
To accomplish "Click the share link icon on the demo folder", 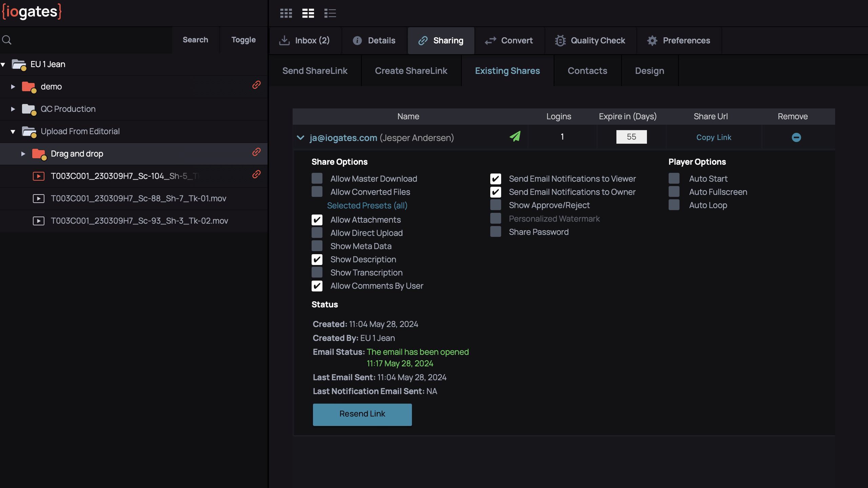I will pyautogui.click(x=256, y=85).
